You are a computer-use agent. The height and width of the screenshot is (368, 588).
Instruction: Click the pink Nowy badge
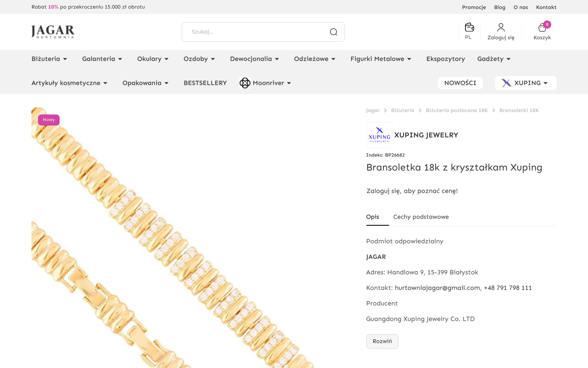(49, 120)
